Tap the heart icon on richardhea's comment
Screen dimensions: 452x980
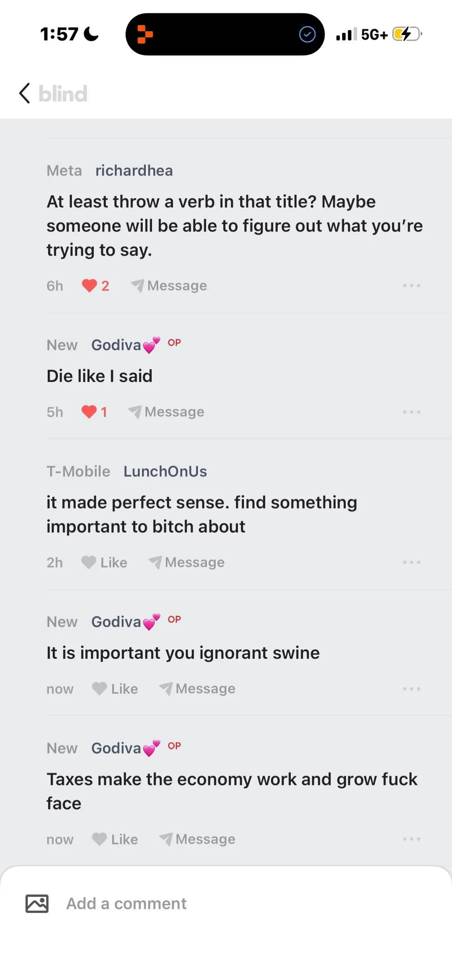[90, 286]
